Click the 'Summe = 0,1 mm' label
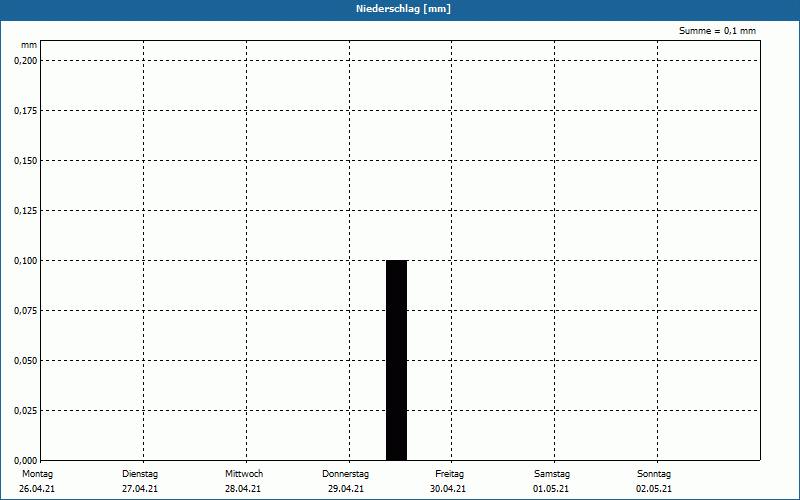The image size is (800, 500). [717, 31]
